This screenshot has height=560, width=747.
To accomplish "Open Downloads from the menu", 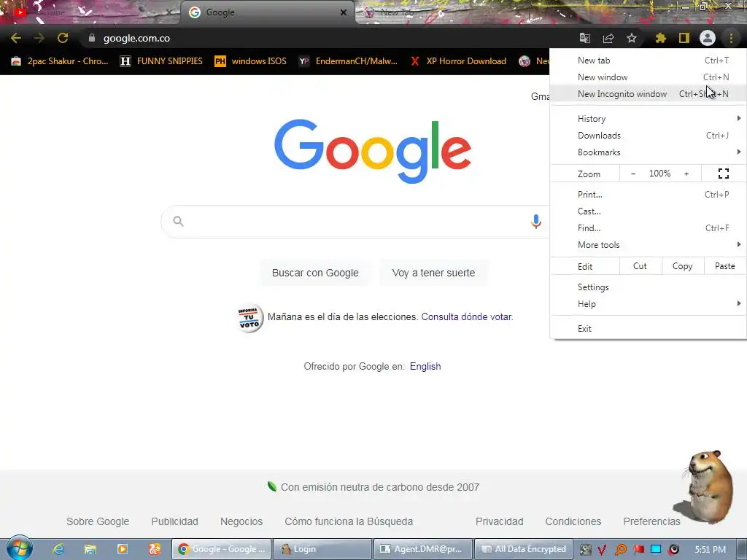I will click(x=649, y=135).
